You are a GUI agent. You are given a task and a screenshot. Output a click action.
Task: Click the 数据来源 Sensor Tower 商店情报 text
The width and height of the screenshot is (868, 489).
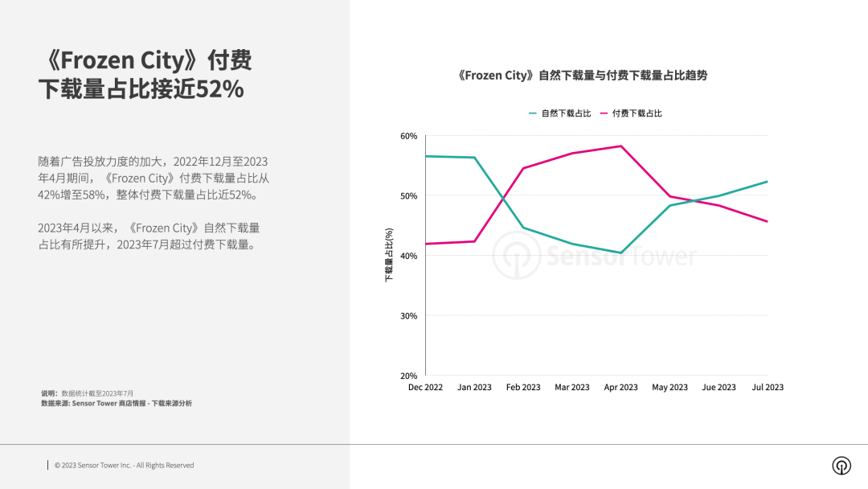click(x=117, y=403)
